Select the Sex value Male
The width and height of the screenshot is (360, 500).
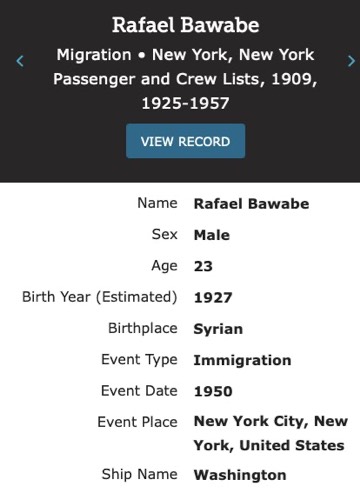(x=212, y=235)
